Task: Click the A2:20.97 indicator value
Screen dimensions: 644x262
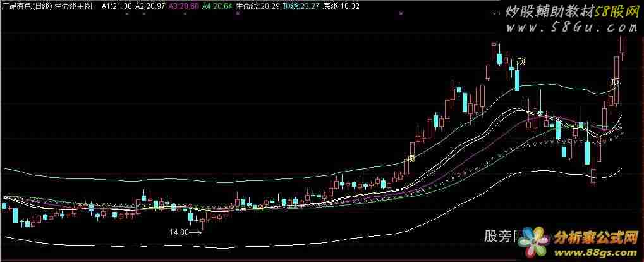Action: [150, 6]
